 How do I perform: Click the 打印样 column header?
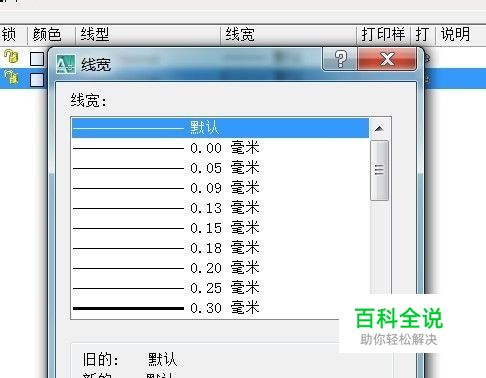tap(383, 34)
